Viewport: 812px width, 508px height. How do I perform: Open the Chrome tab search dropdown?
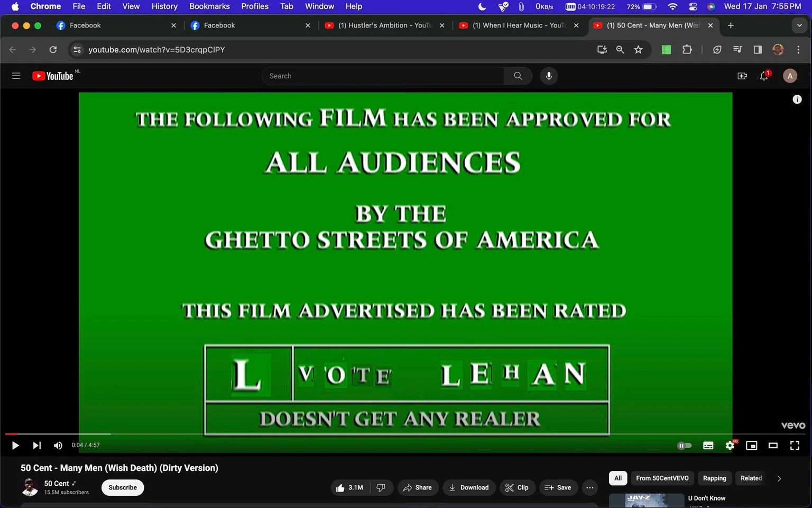(799, 25)
